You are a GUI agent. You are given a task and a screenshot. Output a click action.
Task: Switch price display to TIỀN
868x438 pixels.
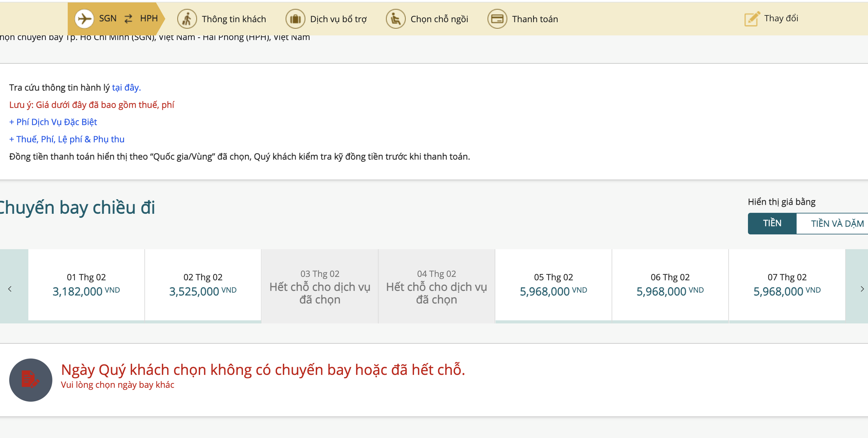pos(772,223)
